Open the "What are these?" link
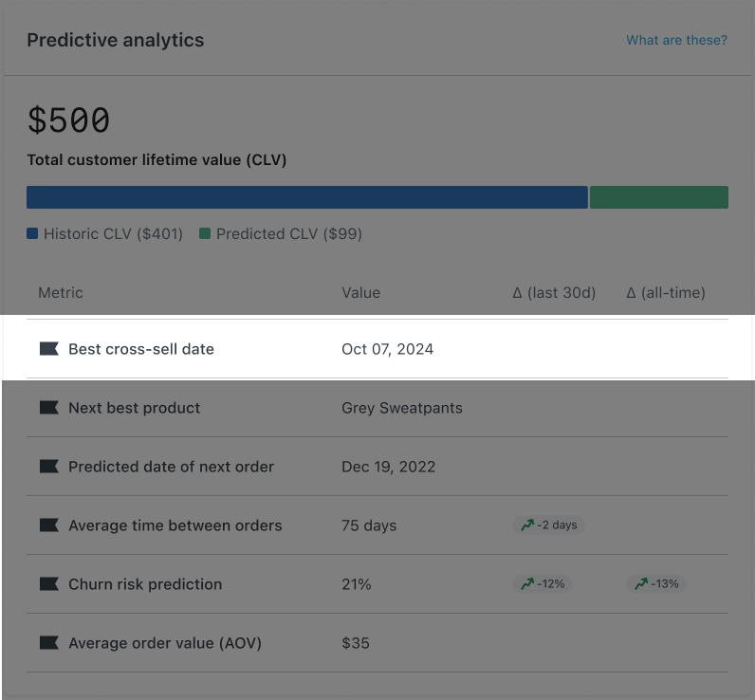Image resolution: width=755 pixels, height=700 pixels. pyautogui.click(x=676, y=40)
